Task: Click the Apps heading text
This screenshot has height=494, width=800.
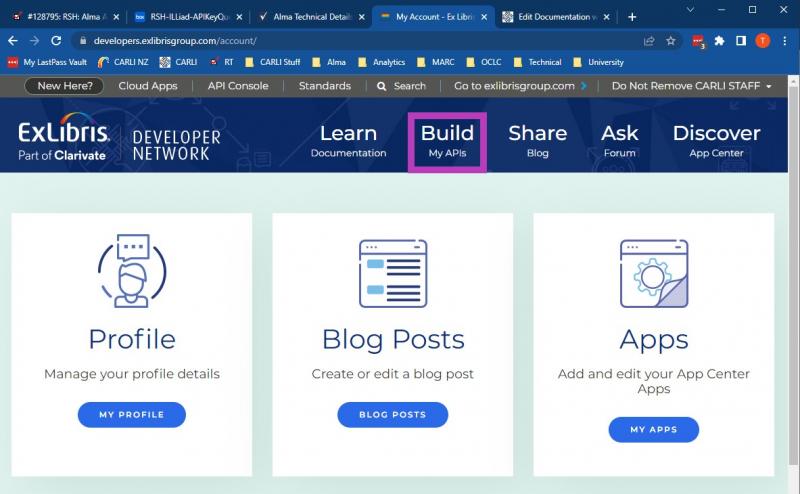Action: click(x=654, y=341)
